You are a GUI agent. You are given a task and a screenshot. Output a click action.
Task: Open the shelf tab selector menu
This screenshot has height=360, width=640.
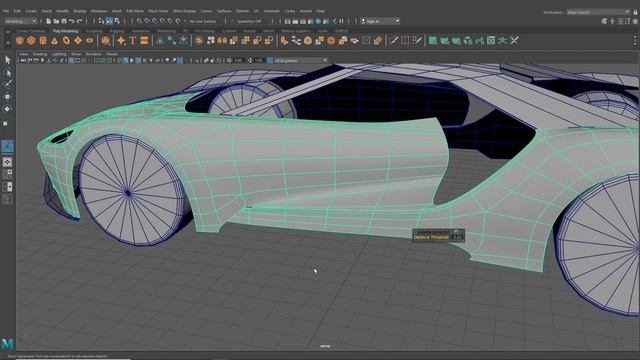click(7, 31)
